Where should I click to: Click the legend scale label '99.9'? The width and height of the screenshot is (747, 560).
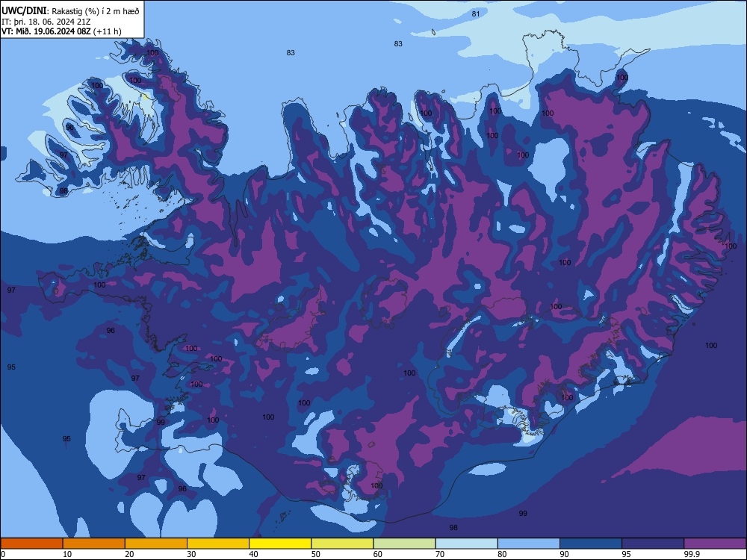pyautogui.click(x=692, y=554)
